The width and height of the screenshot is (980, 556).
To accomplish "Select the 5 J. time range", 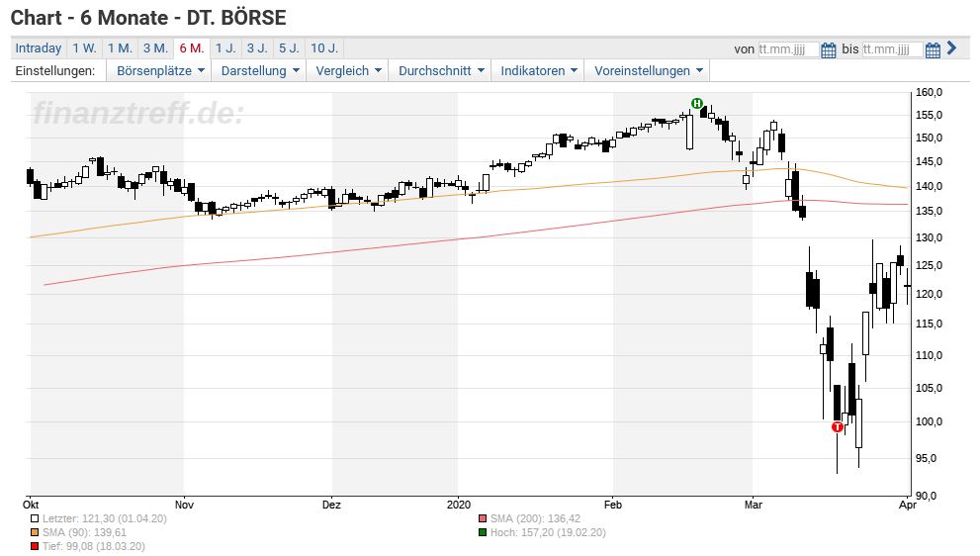I will click(x=290, y=48).
